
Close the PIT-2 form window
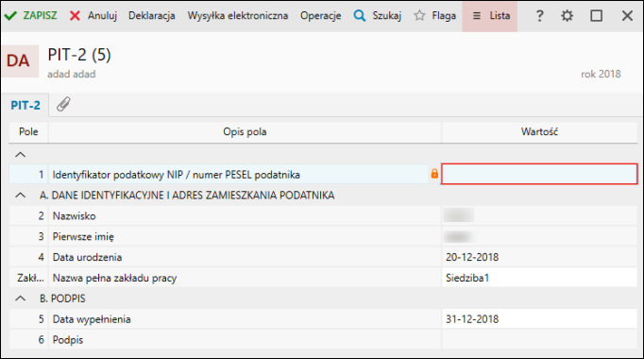[627, 16]
